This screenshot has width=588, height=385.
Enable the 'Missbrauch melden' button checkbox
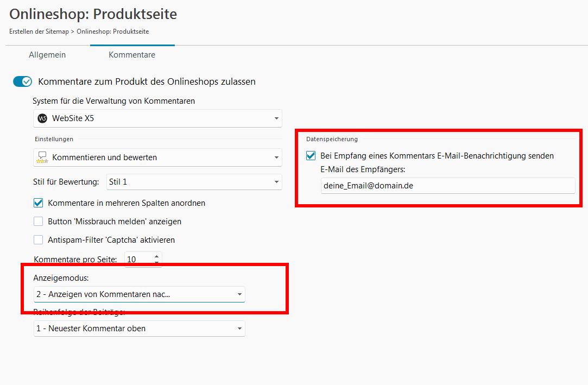click(39, 222)
